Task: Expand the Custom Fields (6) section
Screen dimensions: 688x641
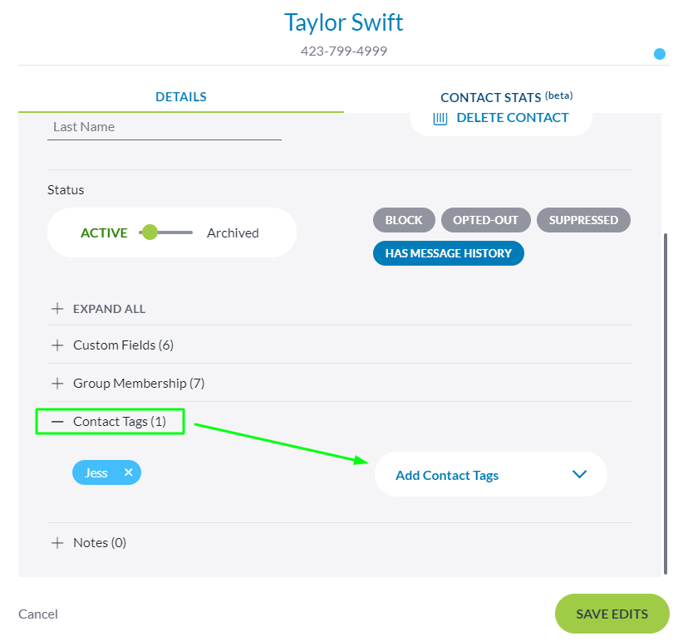Action: 123,345
